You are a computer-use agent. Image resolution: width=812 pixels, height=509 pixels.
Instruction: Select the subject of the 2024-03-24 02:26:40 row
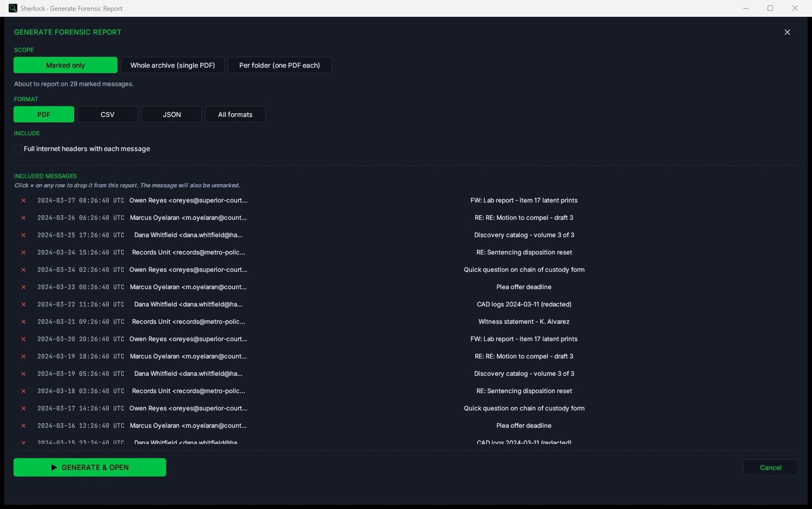pos(524,270)
